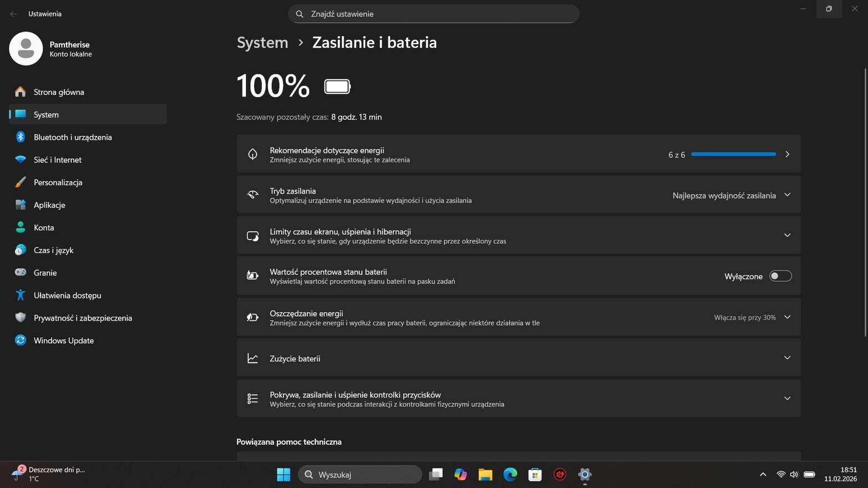Open the Tryb zasilania dropdown
The height and width of the screenshot is (488, 868).
click(x=730, y=195)
